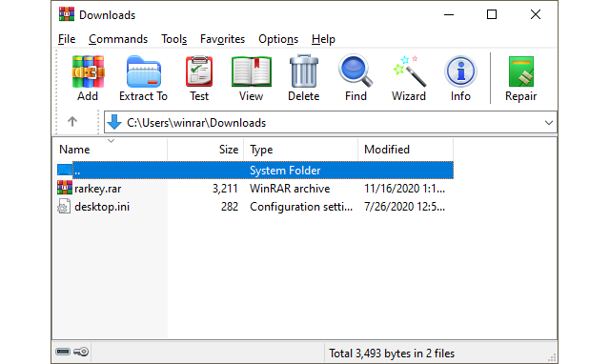The width and height of the screenshot is (610, 364).
Task: Open the Info toolbar icon
Action: (460, 71)
